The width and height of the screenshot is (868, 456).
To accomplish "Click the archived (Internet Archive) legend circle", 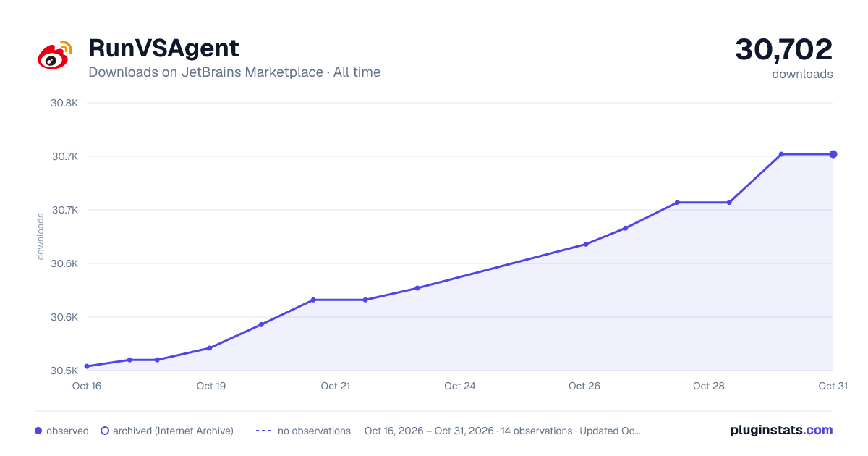I will pos(104,431).
